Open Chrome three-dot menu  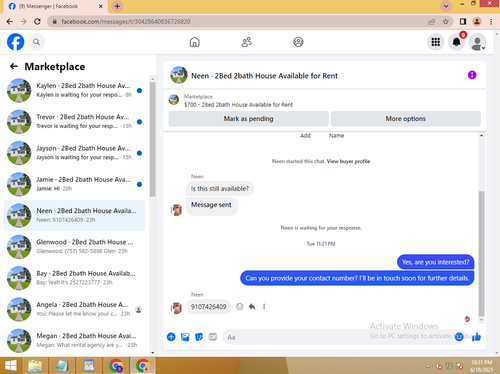pyautogui.click(x=491, y=22)
